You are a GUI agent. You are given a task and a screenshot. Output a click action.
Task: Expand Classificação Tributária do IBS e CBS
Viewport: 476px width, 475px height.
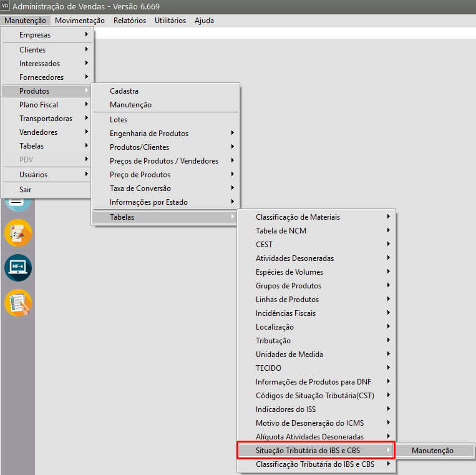pos(315,464)
